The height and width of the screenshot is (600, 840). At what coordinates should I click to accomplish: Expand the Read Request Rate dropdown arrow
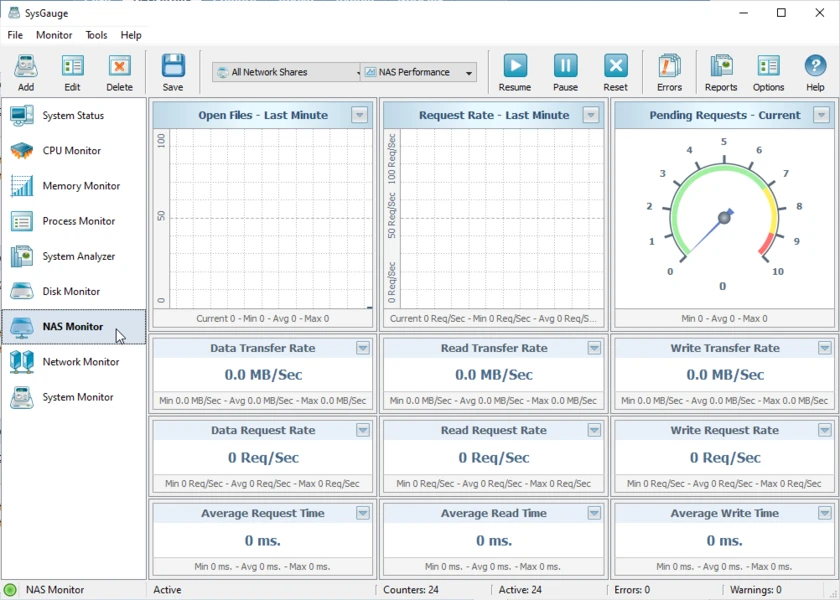[x=594, y=430]
